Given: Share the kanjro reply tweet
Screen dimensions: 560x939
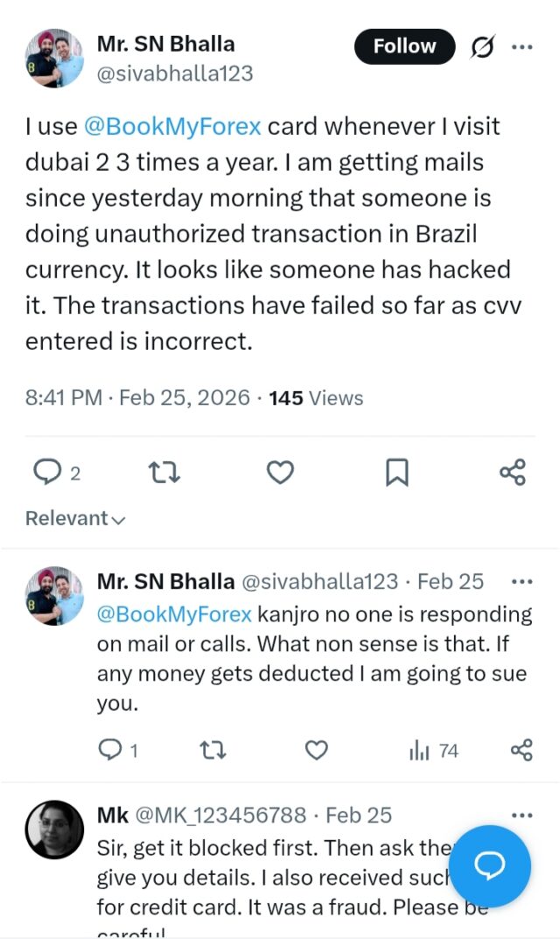Looking at the screenshot, I should click(x=521, y=750).
